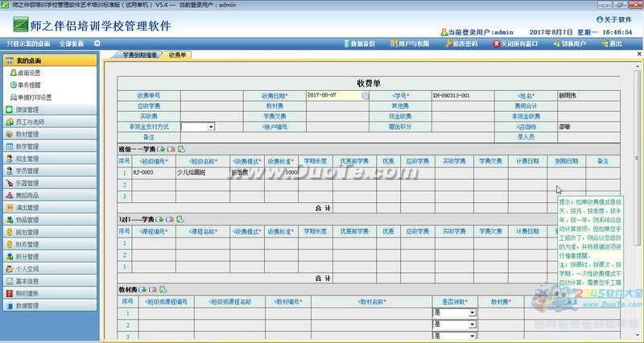Image resolution: width=644 pixels, height=343 pixels.
Task: Expand the 招生管理 sidebar section
Action: pos(50,159)
